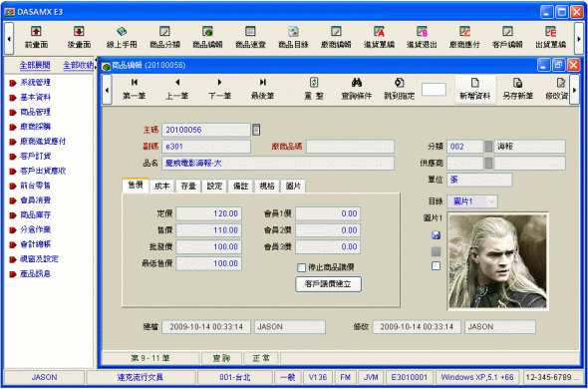Image resolution: width=588 pixels, height=389 pixels.
Task: Open 商品速查 from main toolbar
Action: pyautogui.click(x=250, y=38)
